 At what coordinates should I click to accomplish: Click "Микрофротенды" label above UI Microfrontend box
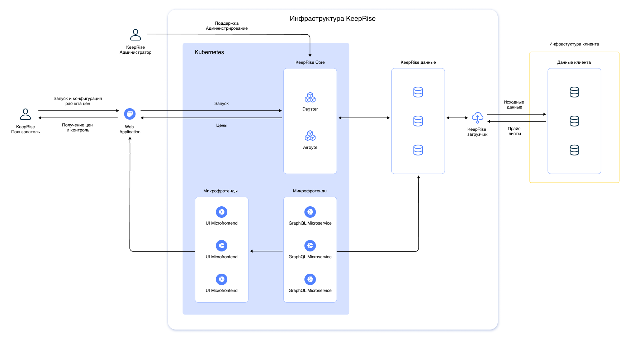[x=221, y=191]
